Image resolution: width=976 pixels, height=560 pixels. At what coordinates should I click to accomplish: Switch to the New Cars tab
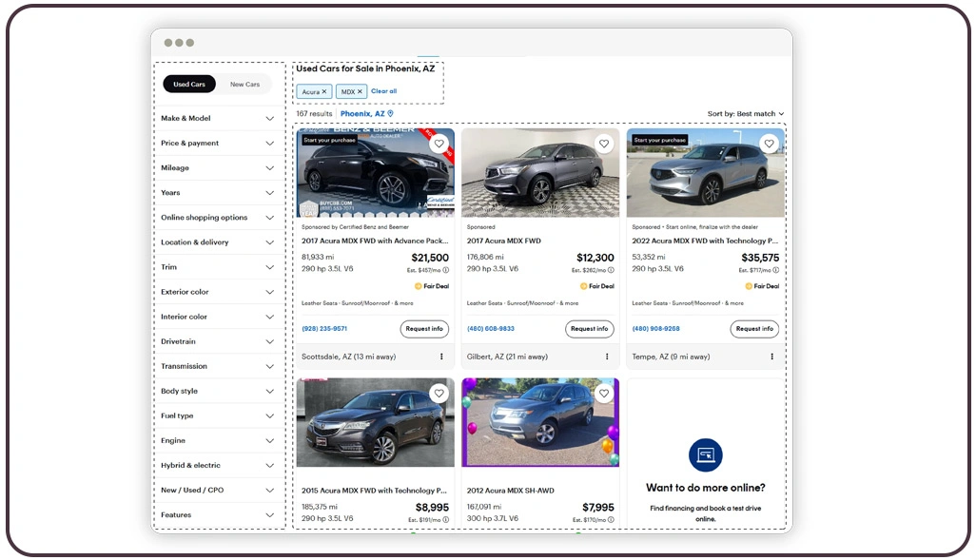click(x=244, y=84)
